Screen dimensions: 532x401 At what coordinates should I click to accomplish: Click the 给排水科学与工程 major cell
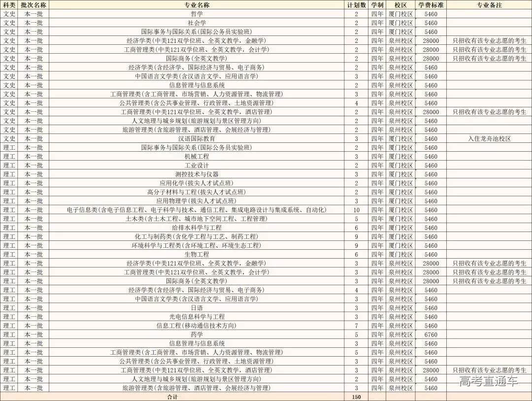click(197, 228)
